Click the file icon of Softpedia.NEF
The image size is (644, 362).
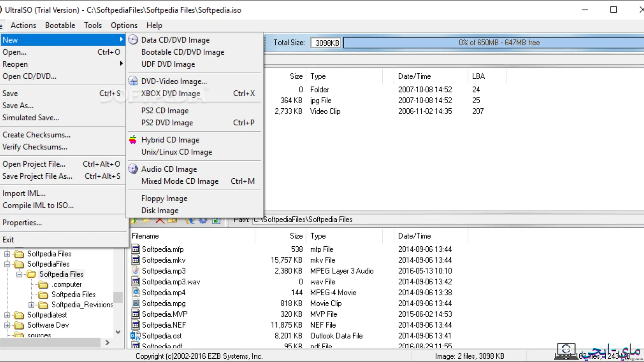tap(136, 325)
